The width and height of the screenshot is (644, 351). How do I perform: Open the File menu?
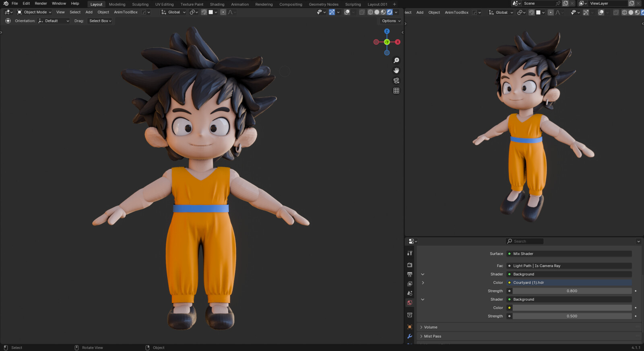coord(15,3)
